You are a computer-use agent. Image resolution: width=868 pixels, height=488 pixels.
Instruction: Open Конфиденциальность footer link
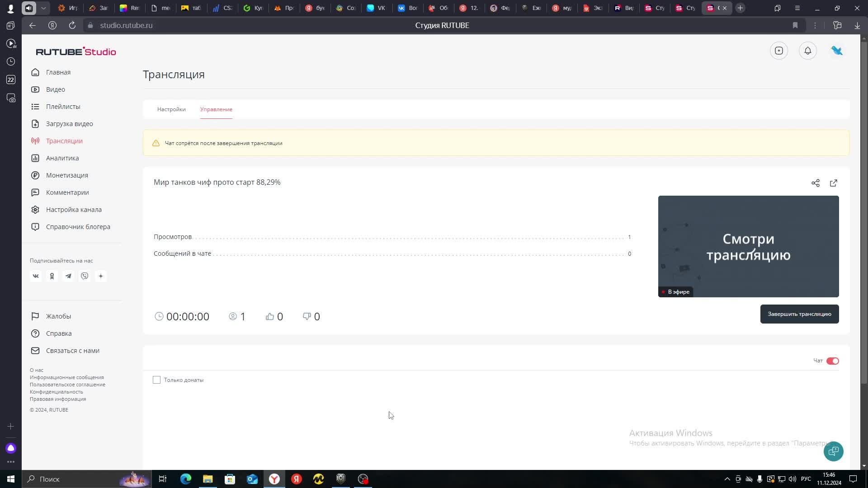tap(57, 392)
